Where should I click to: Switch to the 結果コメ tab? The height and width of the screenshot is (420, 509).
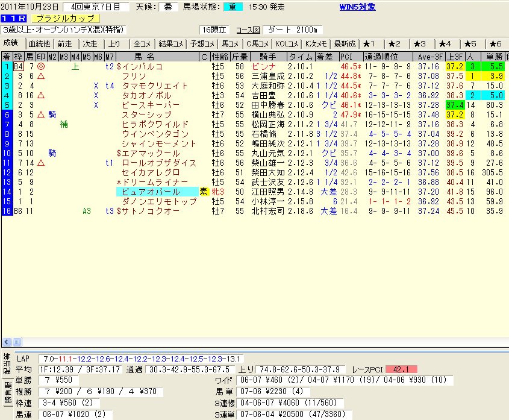point(170,44)
